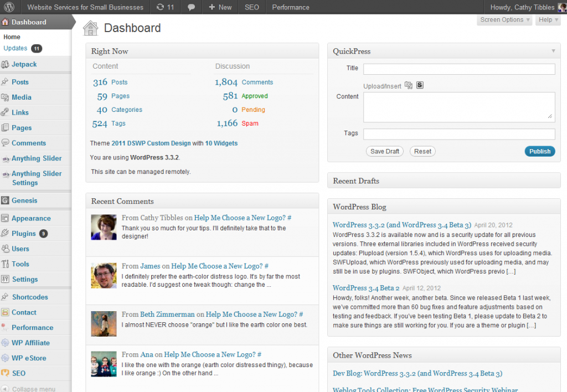
Task: Click the WordPress logo in admin bar
Action: coord(9,7)
